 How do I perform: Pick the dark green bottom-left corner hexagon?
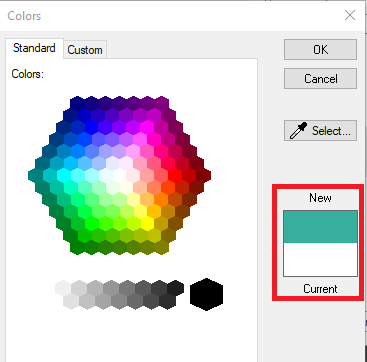(77, 247)
